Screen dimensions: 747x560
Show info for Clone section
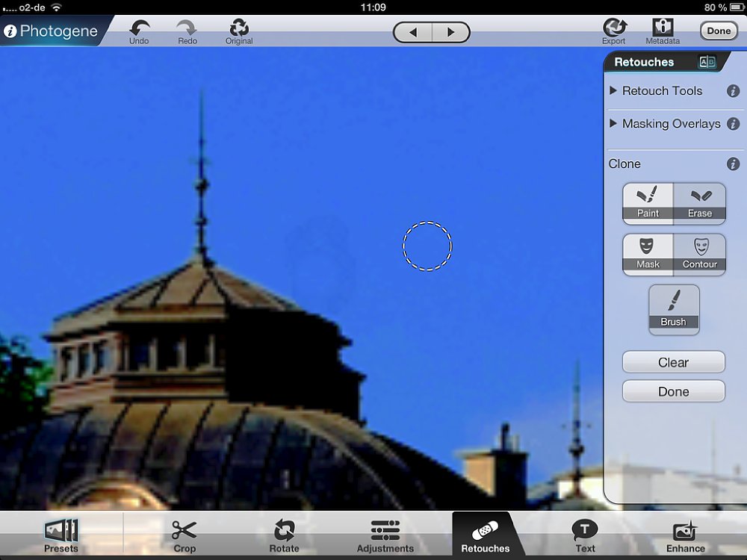tap(734, 164)
